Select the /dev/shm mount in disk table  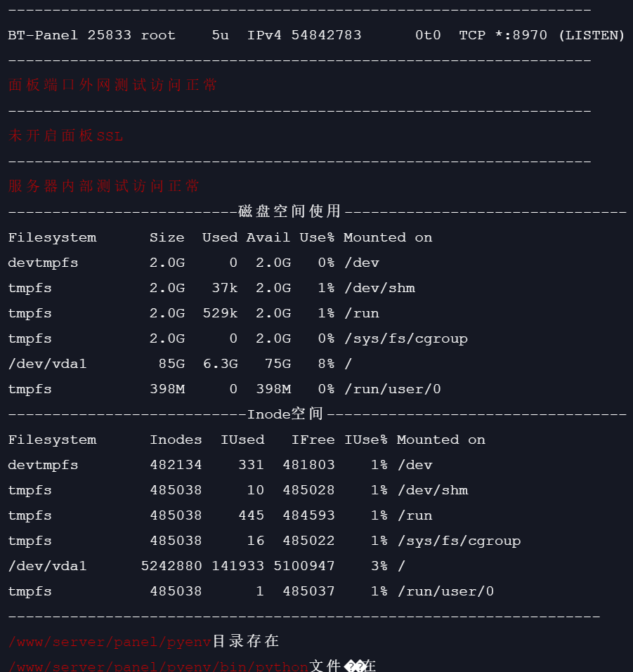(x=379, y=288)
